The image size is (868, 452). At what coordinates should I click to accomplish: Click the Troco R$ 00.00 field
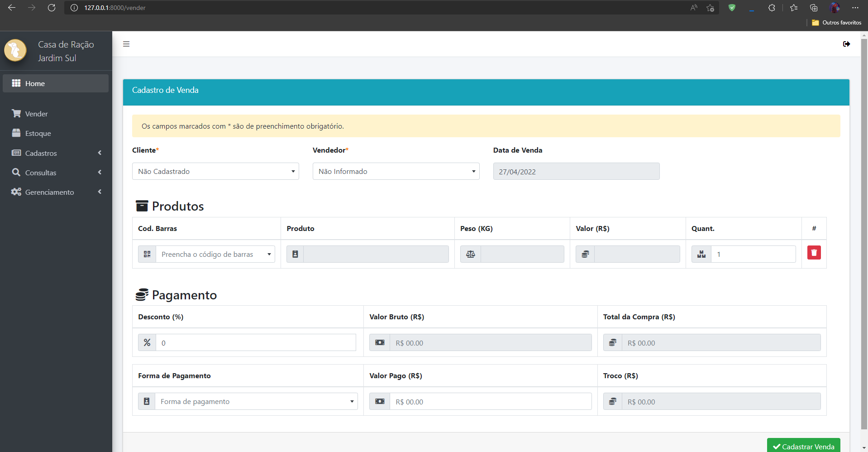coord(721,401)
